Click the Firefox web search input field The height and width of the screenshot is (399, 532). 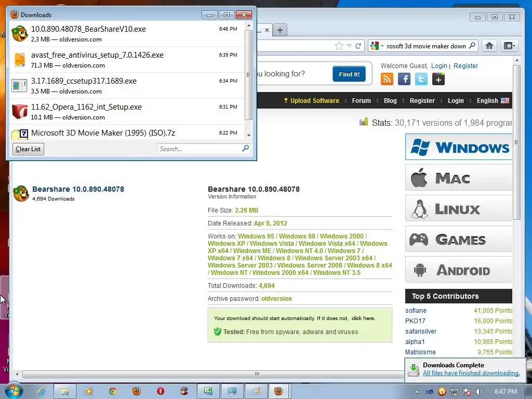click(x=427, y=46)
